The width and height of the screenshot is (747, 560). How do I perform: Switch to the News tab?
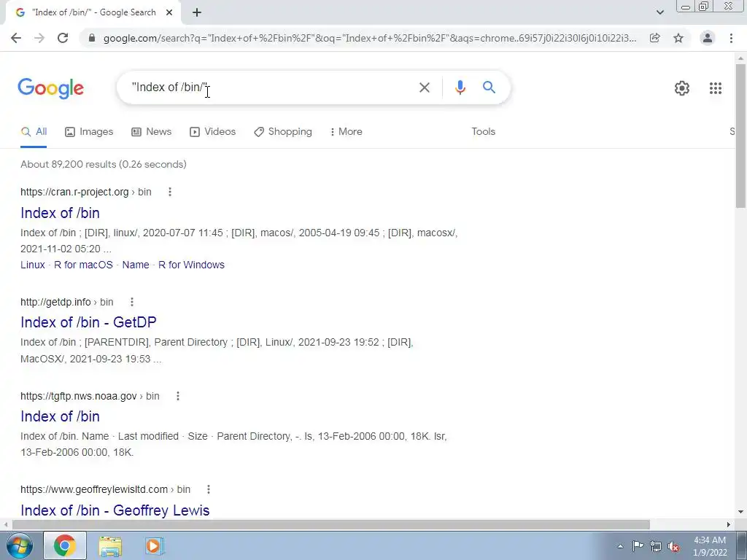(152, 132)
